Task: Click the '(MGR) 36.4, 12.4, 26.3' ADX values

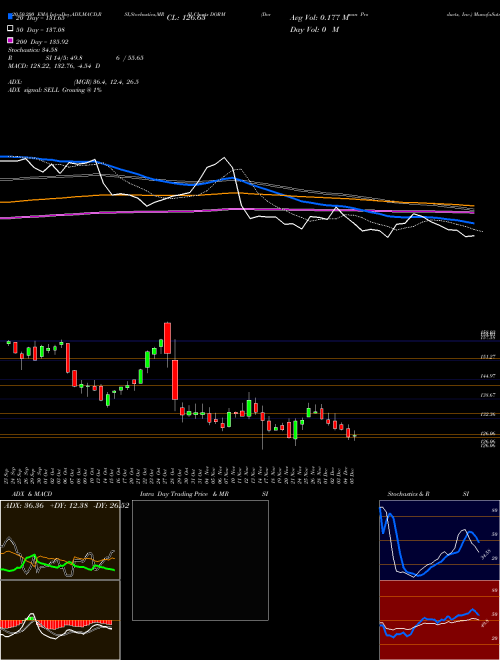Action: pos(106,82)
